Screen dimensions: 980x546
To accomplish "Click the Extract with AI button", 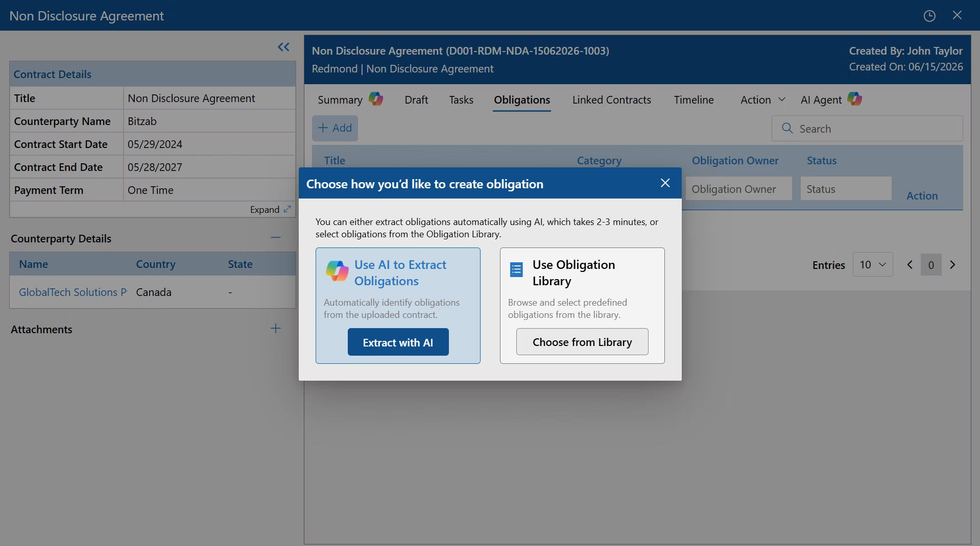I will [x=398, y=342].
